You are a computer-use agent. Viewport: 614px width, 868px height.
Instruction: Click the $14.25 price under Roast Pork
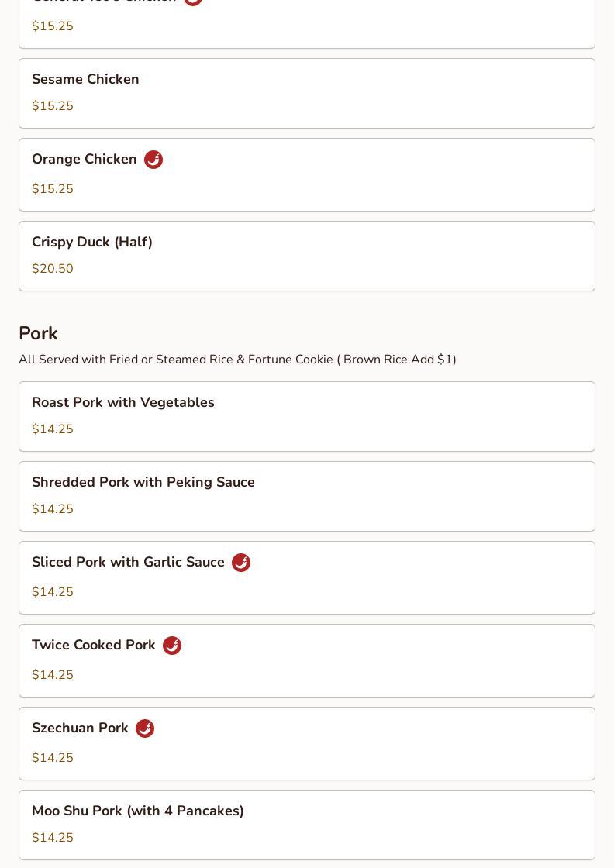tap(53, 429)
